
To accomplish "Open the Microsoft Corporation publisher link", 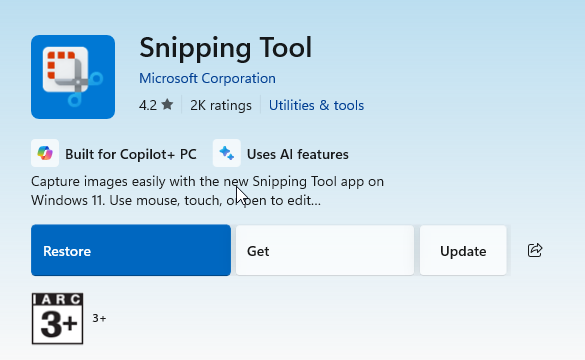I will [x=207, y=78].
